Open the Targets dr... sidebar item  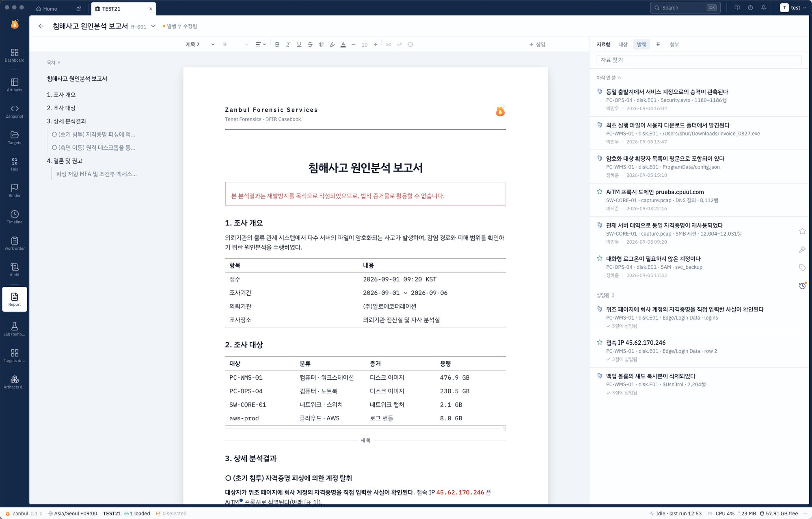click(x=15, y=356)
